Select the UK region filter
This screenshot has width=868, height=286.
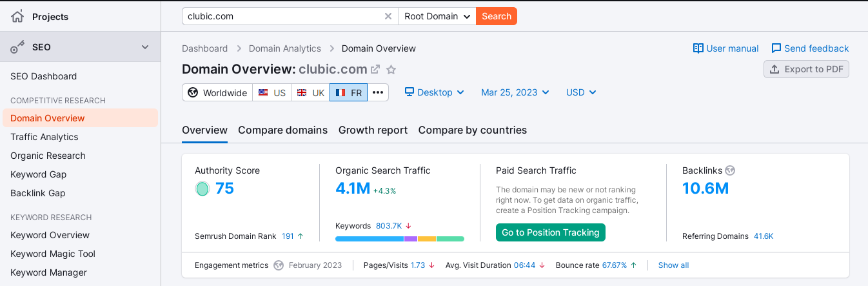click(310, 92)
